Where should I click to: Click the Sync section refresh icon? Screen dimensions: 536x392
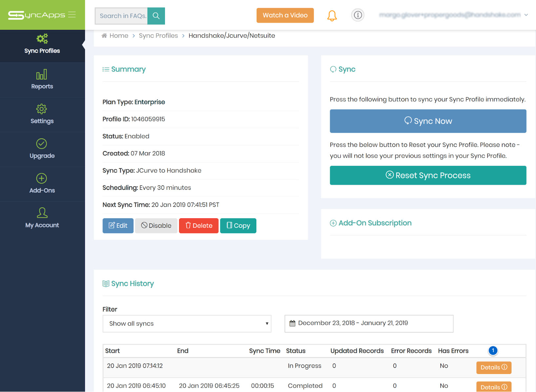[333, 69]
